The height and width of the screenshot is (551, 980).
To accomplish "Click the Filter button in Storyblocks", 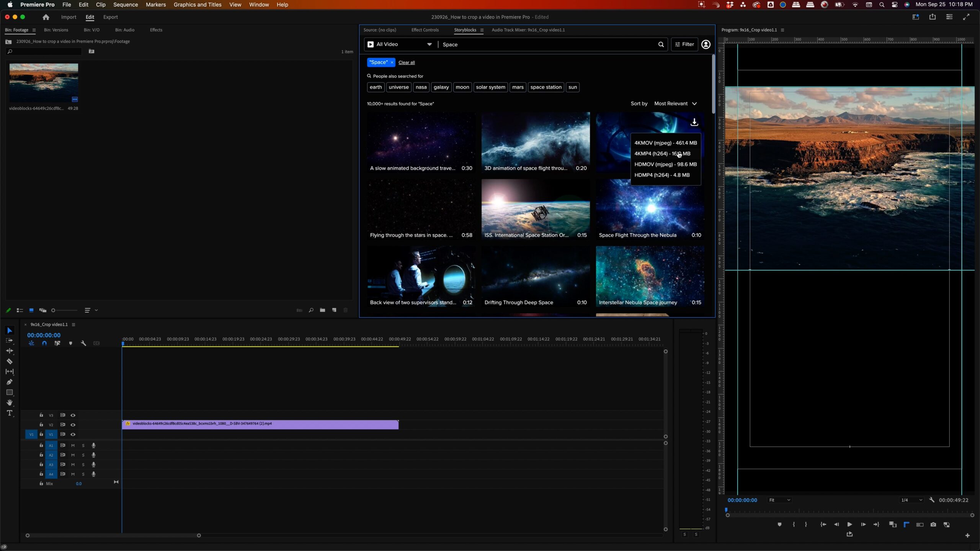I will 684,44.
